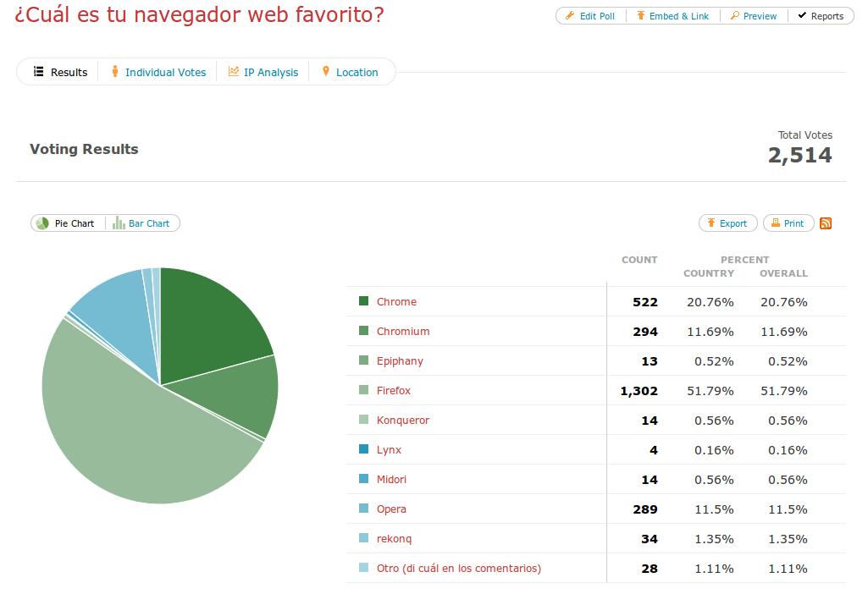Screen dimensions: 868x594
Task: Click the pencil icon beside Edit Poll
Action: coord(570,16)
